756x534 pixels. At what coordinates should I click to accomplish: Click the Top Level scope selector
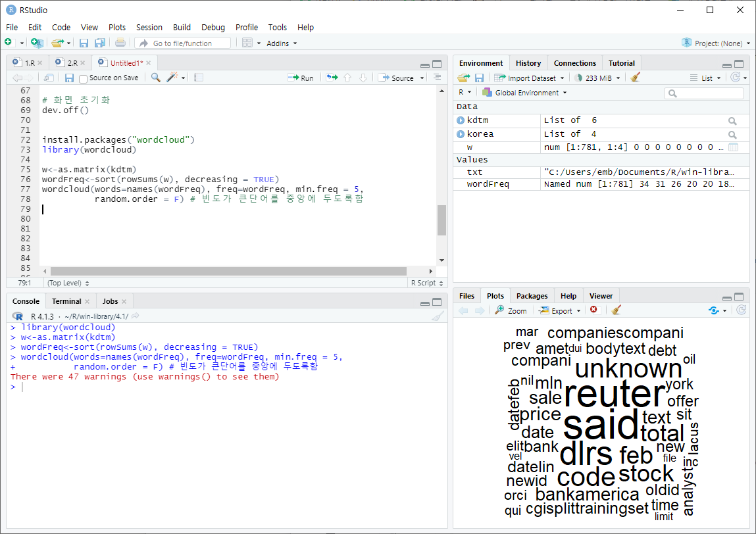point(68,283)
